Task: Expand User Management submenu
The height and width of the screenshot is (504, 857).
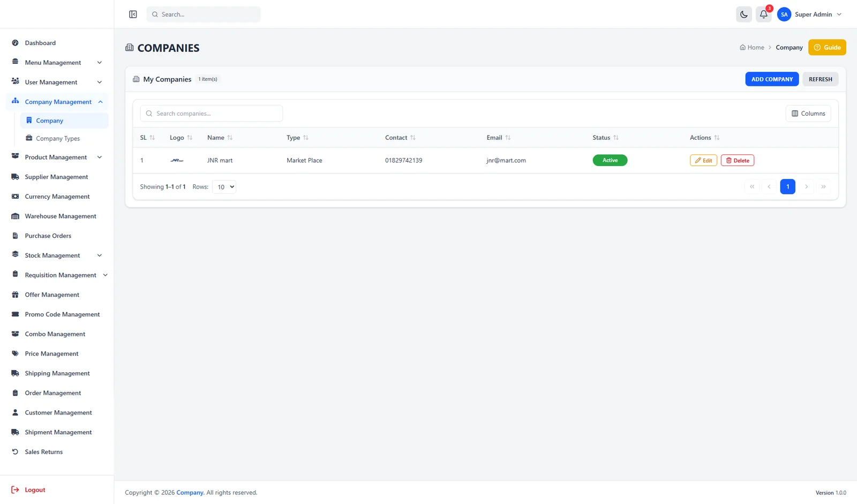Action: point(57,82)
